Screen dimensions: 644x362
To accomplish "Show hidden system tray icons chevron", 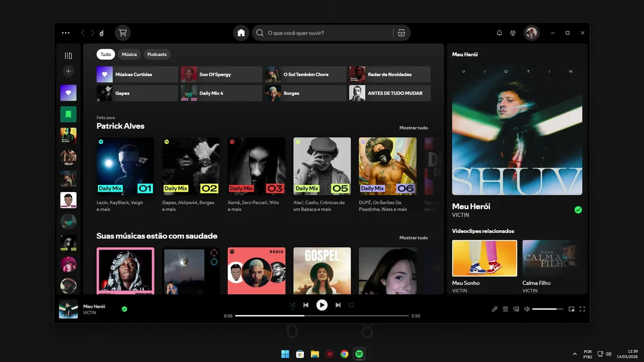I will (x=575, y=354).
